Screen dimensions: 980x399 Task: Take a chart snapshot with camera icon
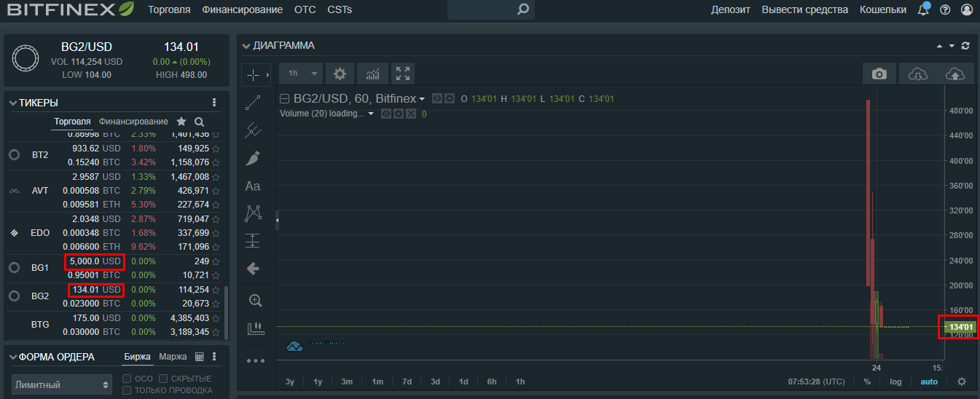[879, 74]
